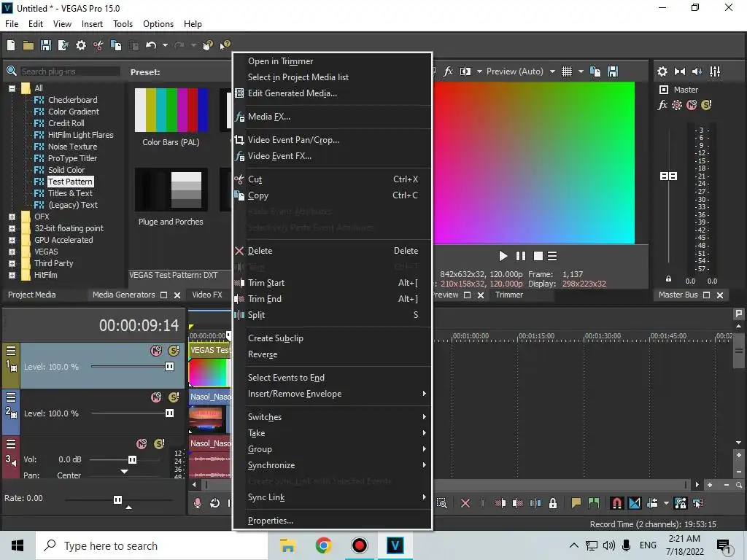The height and width of the screenshot is (560, 747).
Task: Insert a region with green icon
Action: 594,503
